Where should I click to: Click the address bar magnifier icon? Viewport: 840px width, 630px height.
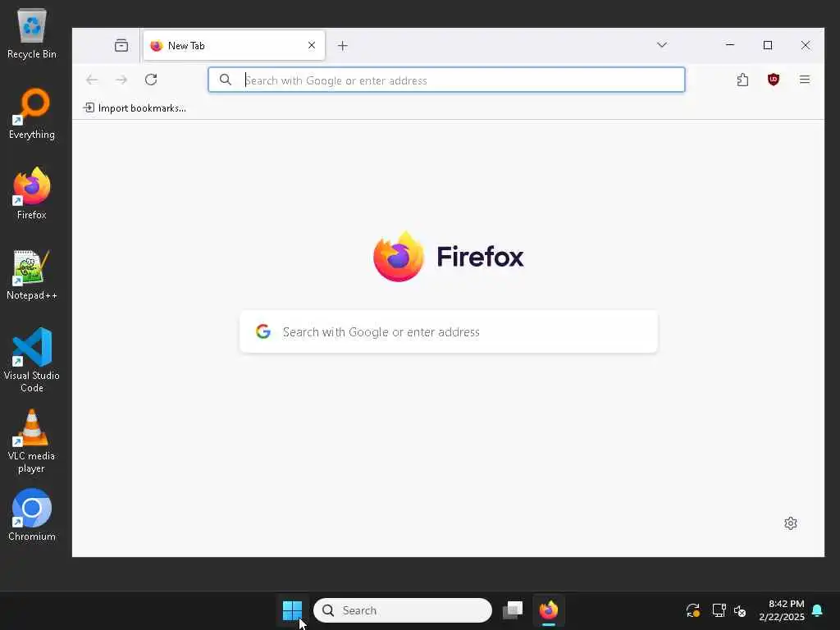[x=226, y=80]
